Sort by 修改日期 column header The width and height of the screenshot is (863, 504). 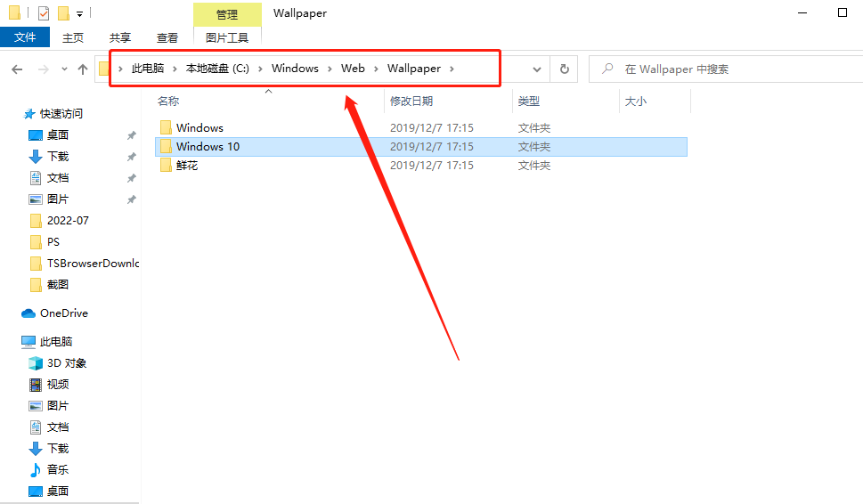[411, 102]
